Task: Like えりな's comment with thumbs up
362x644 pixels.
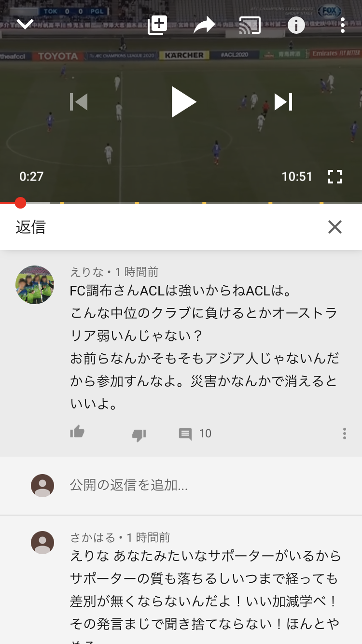Action: (77, 432)
